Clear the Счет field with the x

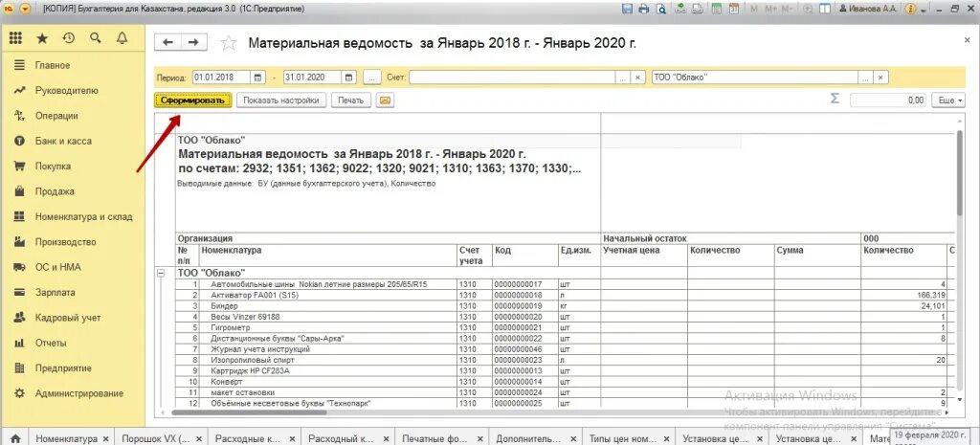tap(637, 78)
